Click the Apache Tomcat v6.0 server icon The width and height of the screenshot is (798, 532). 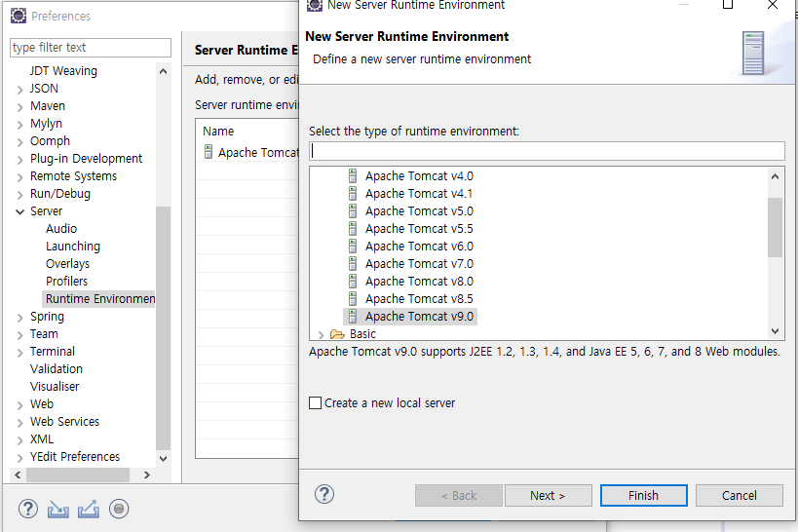(352, 247)
